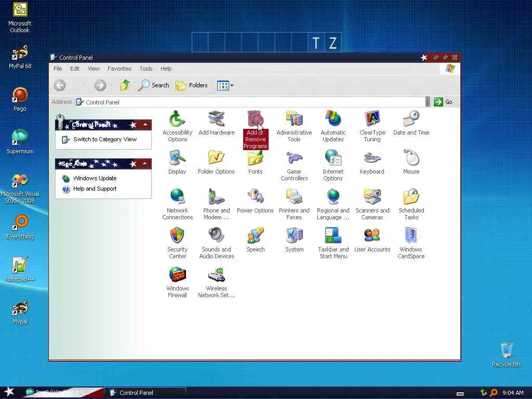This screenshot has width=532, height=399.
Task: Toggle the Folders pane button
Action: (192, 85)
